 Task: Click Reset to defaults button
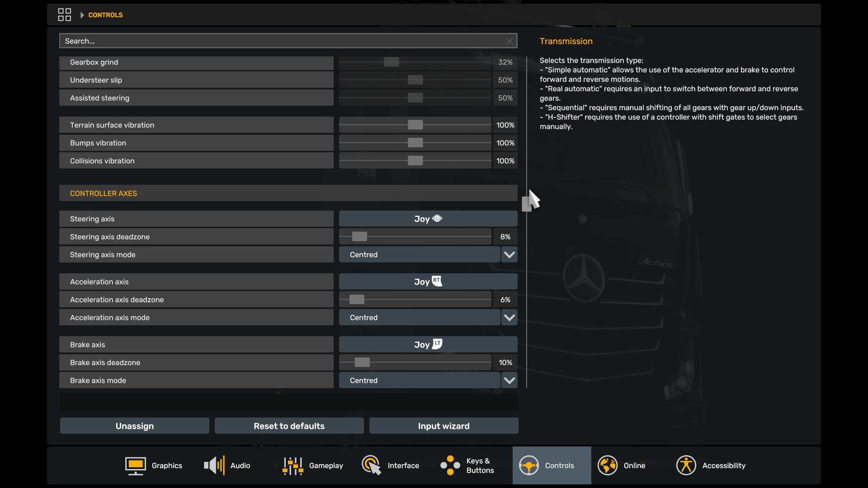click(289, 426)
